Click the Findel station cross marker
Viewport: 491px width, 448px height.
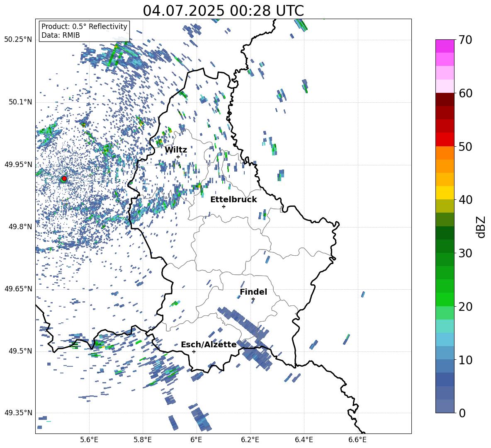click(x=253, y=299)
